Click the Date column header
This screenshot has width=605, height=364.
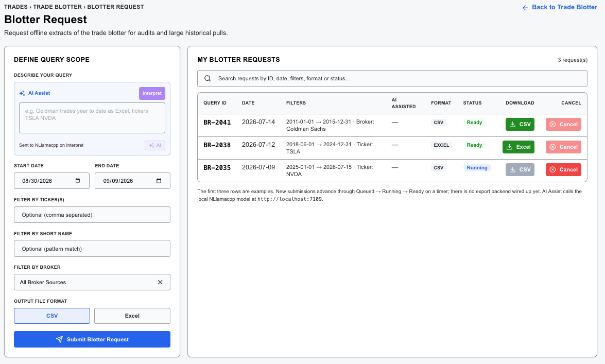[248, 103]
